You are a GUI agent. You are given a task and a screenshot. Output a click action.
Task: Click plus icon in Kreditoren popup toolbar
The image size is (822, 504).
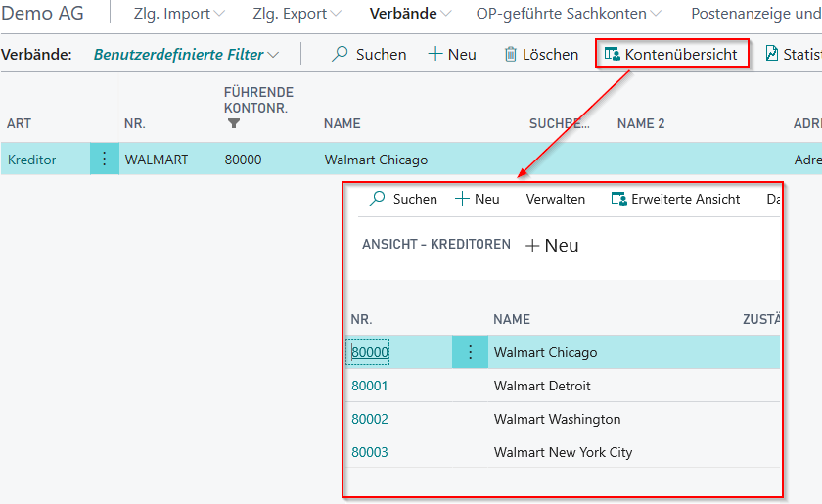click(x=462, y=199)
